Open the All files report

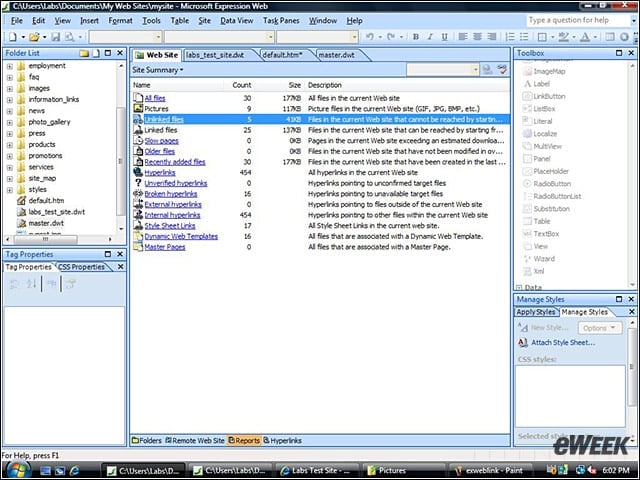(155, 98)
